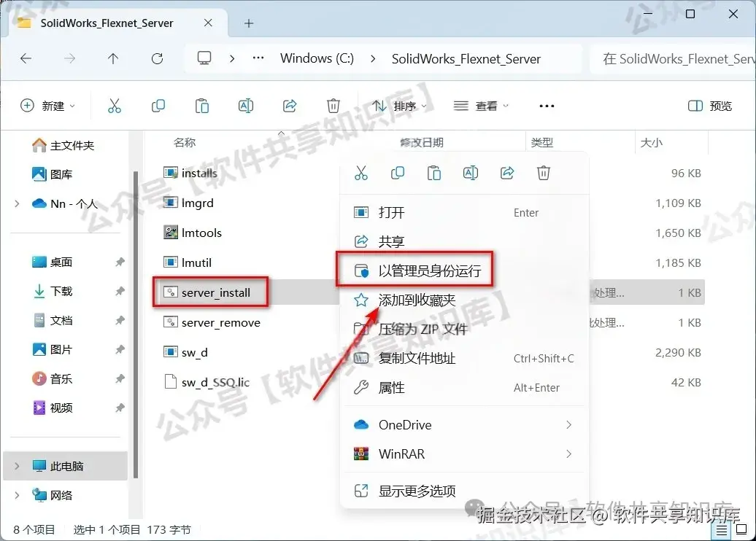The width and height of the screenshot is (756, 541).
Task: Click the PC monitor icon in address bar
Action: point(204,58)
